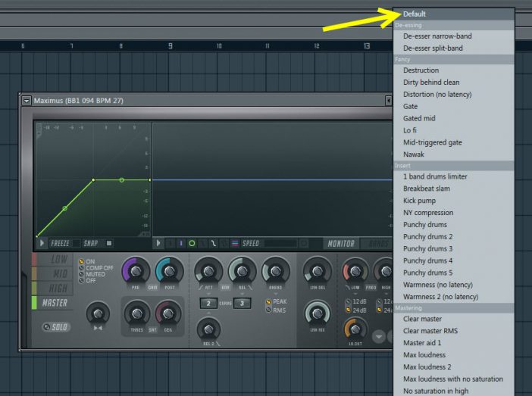Choose the Nawak preset
The height and width of the screenshot is (396, 532).
click(x=454, y=154)
